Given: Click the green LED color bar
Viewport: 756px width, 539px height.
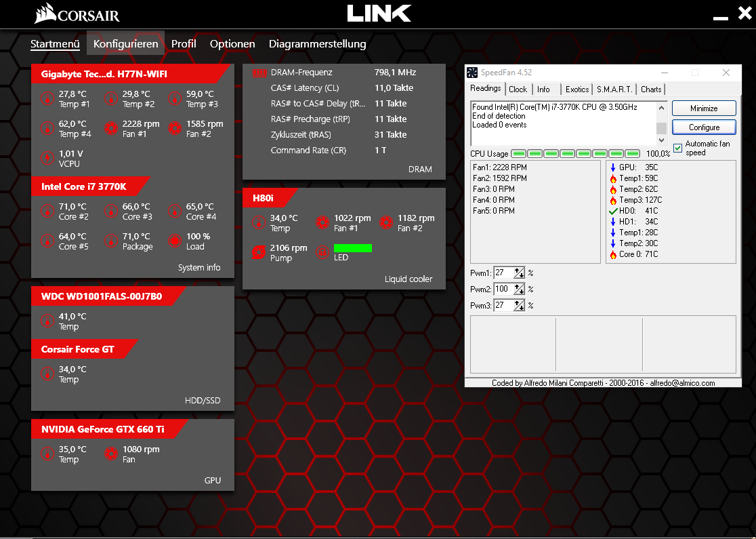Looking at the screenshot, I should (x=353, y=248).
